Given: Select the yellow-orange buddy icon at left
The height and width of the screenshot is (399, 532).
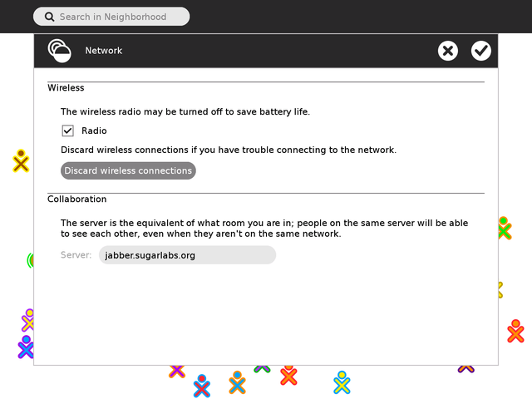Looking at the screenshot, I should (x=21, y=160).
